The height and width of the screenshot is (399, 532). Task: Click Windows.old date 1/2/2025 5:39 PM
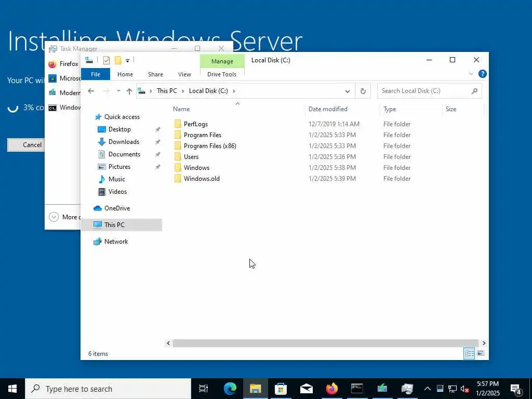(332, 179)
